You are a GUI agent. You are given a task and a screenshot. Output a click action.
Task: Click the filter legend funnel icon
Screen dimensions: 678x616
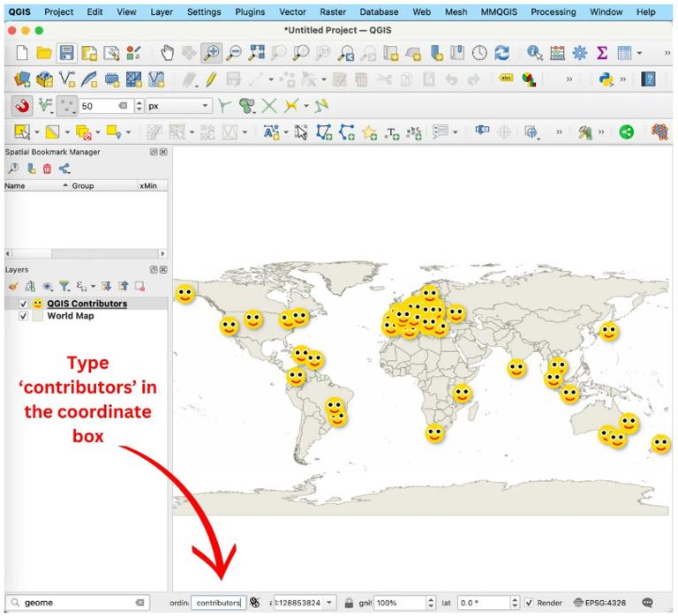click(x=64, y=286)
